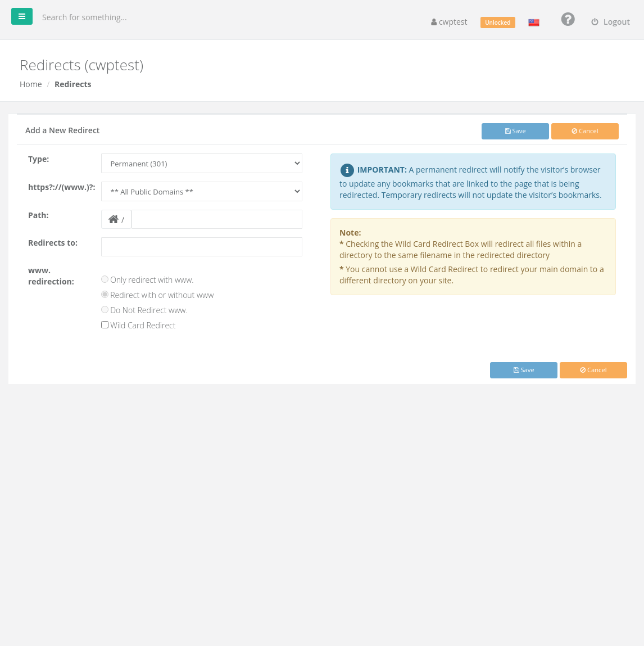The width and height of the screenshot is (644, 646).
Task: Click into the Redirects to field
Action: pyautogui.click(x=202, y=247)
